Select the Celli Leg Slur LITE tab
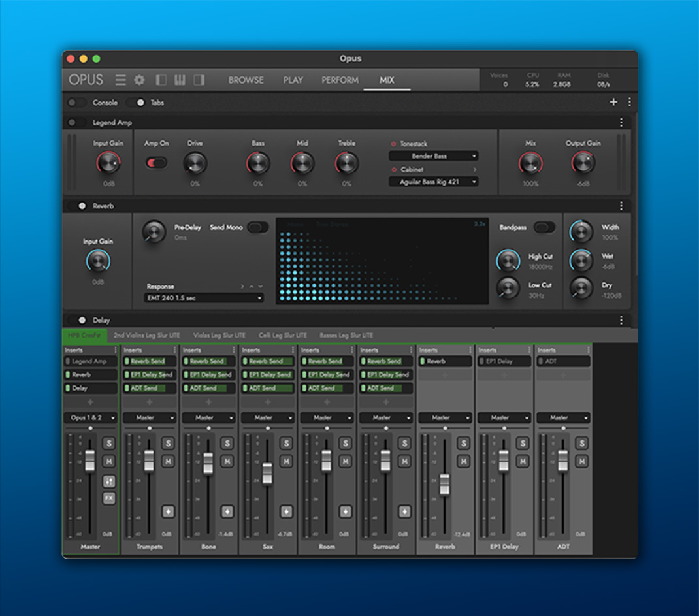The image size is (699, 616). pyautogui.click(x=283, y=335)
